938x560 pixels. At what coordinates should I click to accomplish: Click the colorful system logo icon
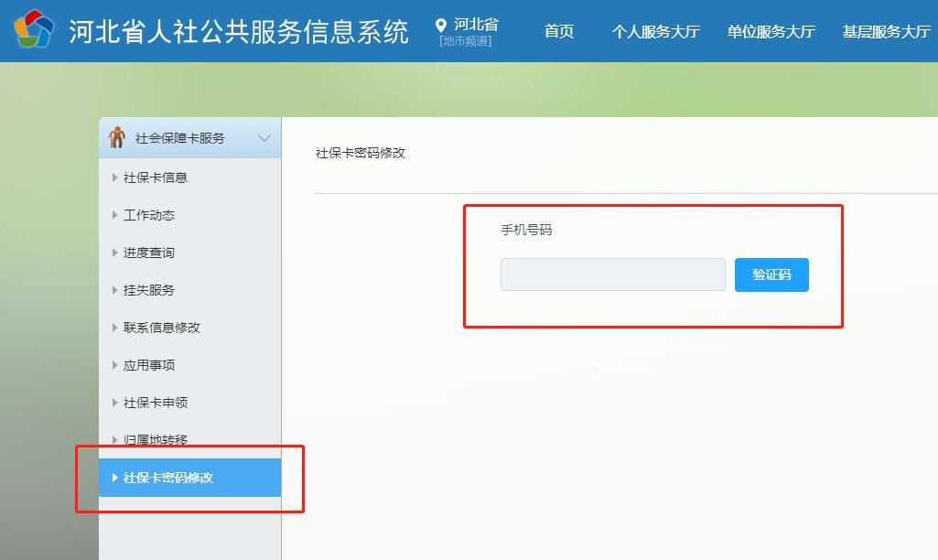tap(34, 28)
